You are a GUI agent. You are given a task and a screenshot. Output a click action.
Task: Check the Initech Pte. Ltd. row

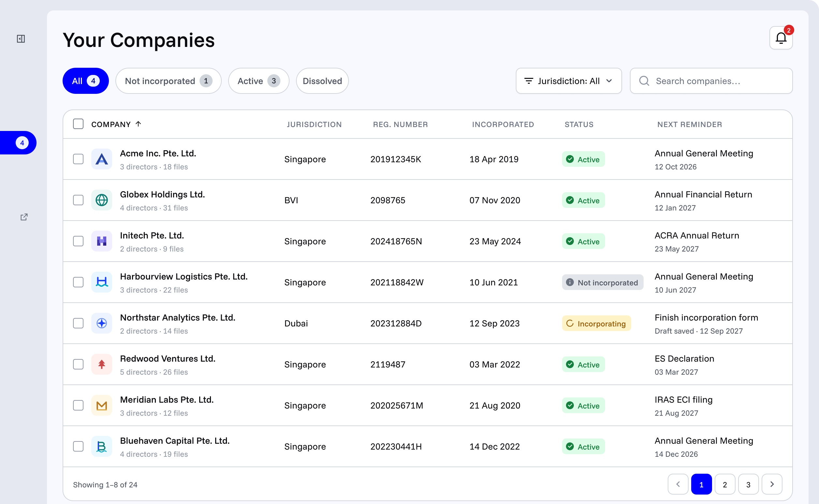[78, 241]
